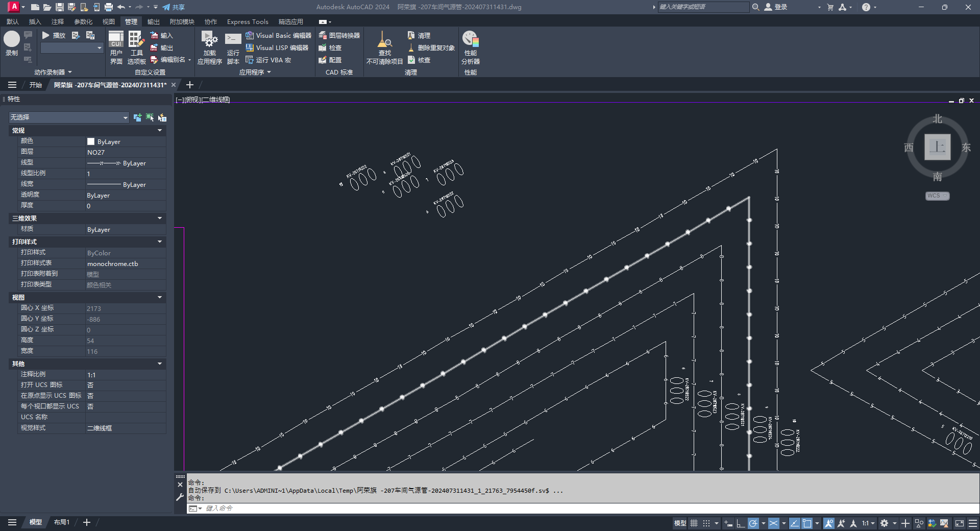Toggle annotation object visibility
Viewport: 980px width, 531px height.
[828, 523]
